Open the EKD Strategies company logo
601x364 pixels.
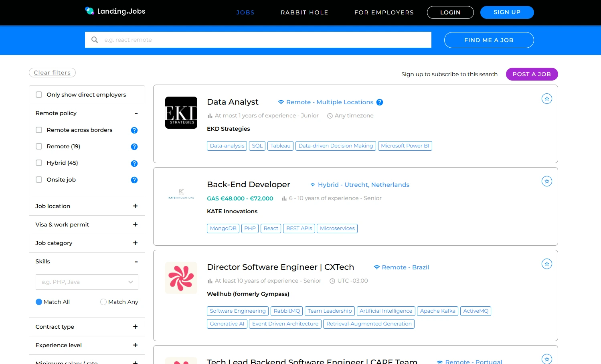181,113
